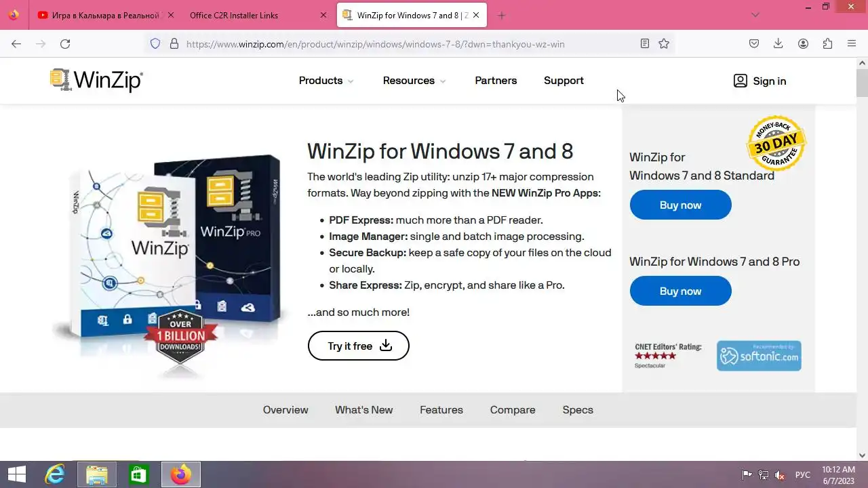Open File Explorer from the taskbar
868x488 pixels.
[96, 474]
